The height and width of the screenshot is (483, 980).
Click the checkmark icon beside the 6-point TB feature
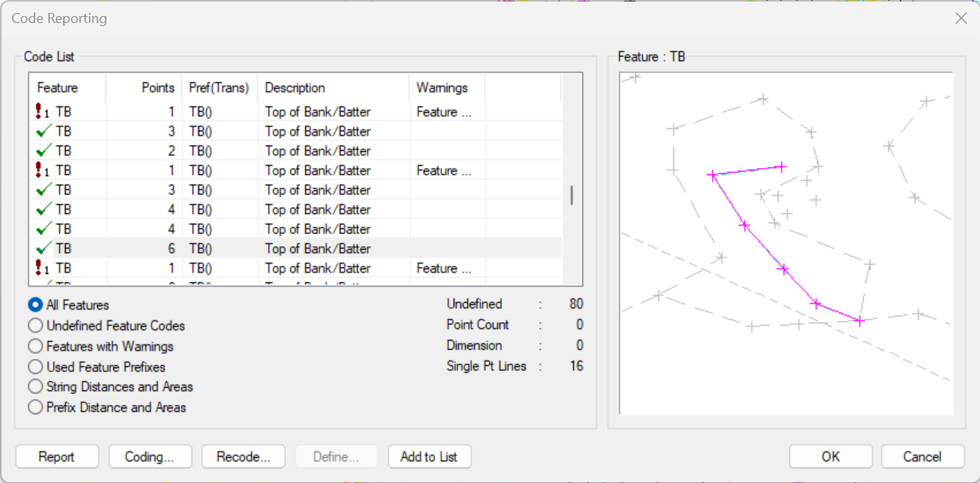click(41, 248)
